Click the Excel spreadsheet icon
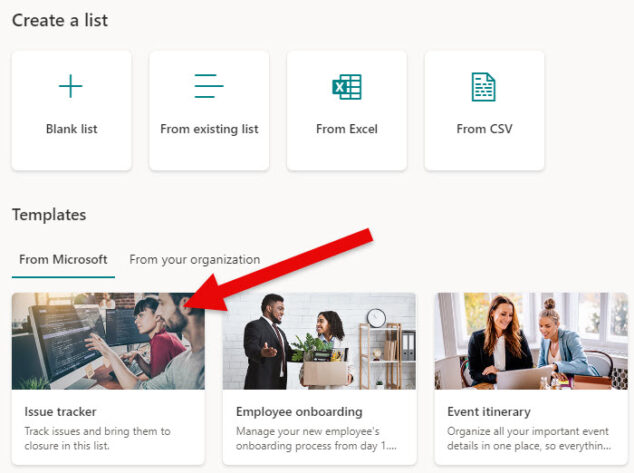This screenshot has height=473, width=634. 347,87
